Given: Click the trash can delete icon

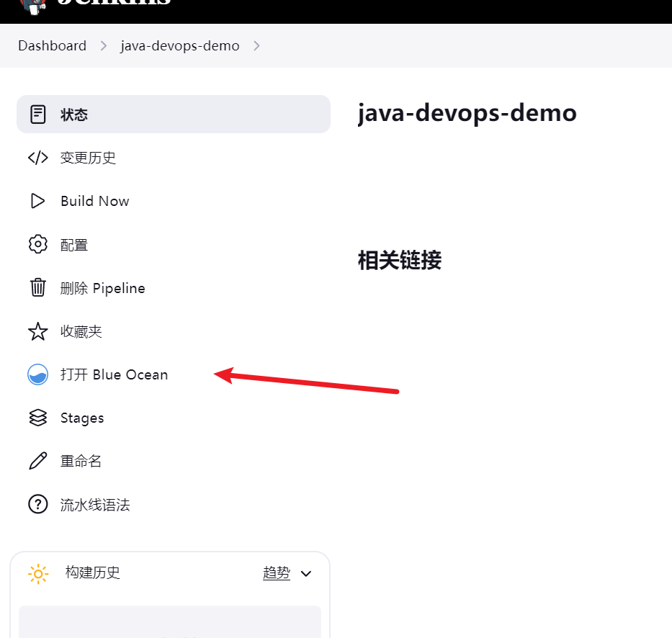Looking at the screenshot, I should click(37, 287).
